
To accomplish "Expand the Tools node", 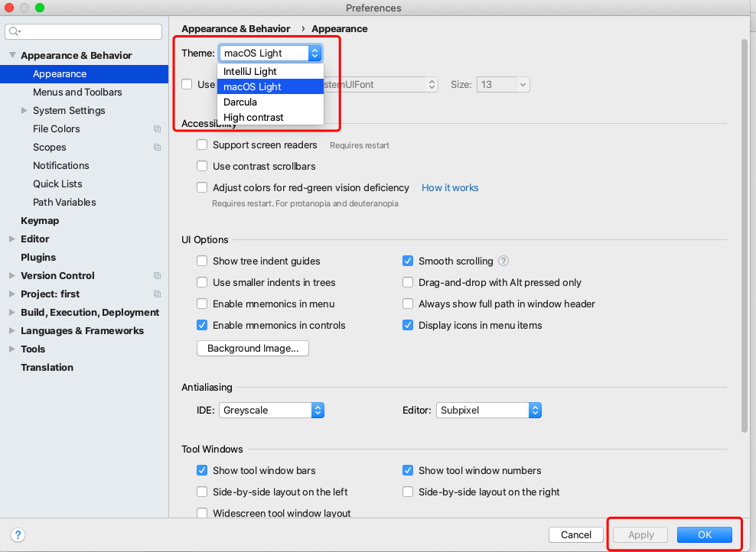I will (12, 349).
